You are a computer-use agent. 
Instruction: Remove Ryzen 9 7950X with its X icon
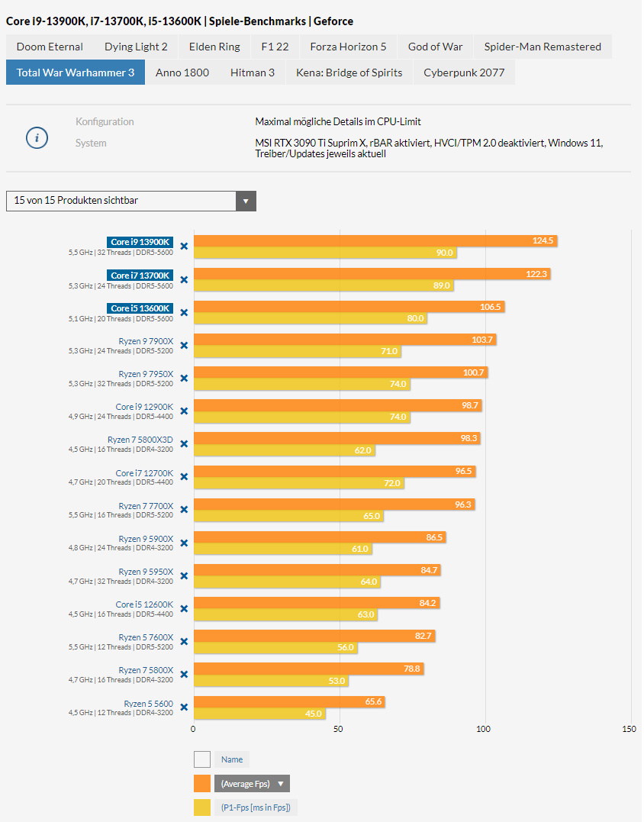184,379
